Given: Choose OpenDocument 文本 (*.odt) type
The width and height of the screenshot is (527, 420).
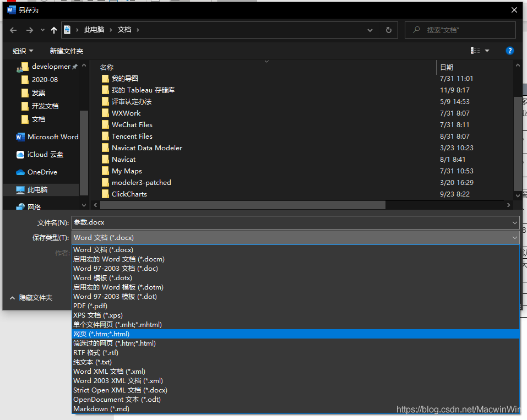Looking at the screenshot, I should [x=296, y=400].
